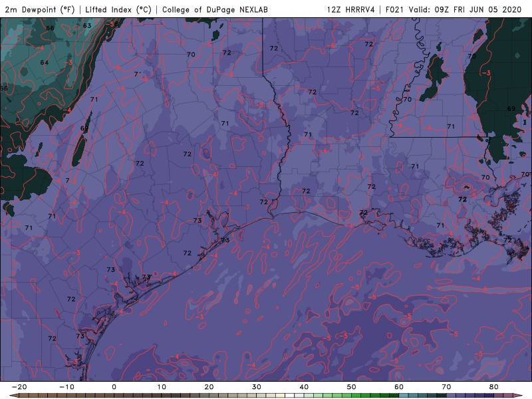Click the "70" color scale label

(446, 387)
